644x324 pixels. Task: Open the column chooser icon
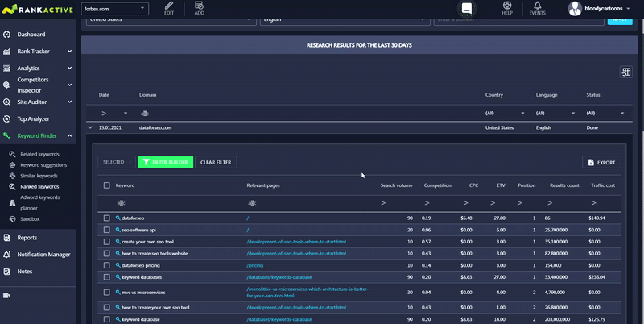point(626,72)
